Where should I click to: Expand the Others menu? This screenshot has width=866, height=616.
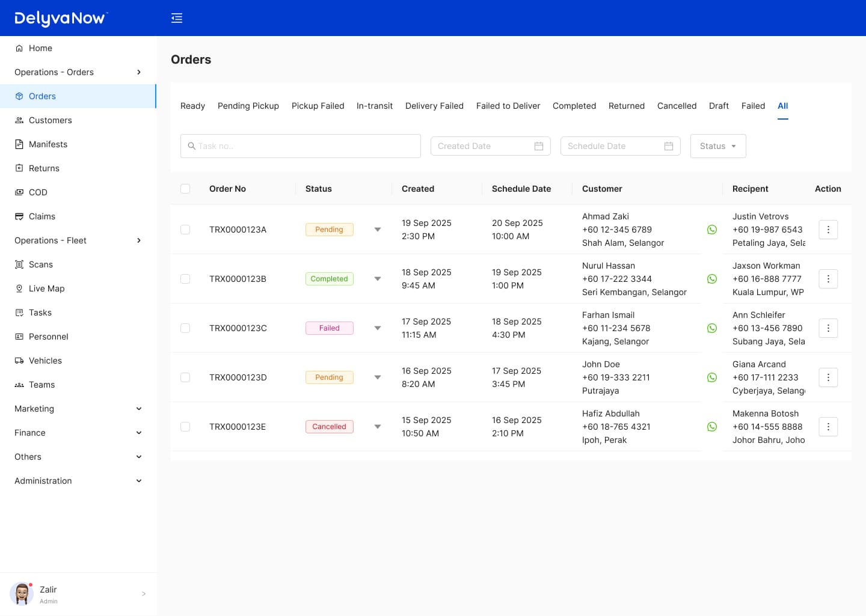coord(78,457)
